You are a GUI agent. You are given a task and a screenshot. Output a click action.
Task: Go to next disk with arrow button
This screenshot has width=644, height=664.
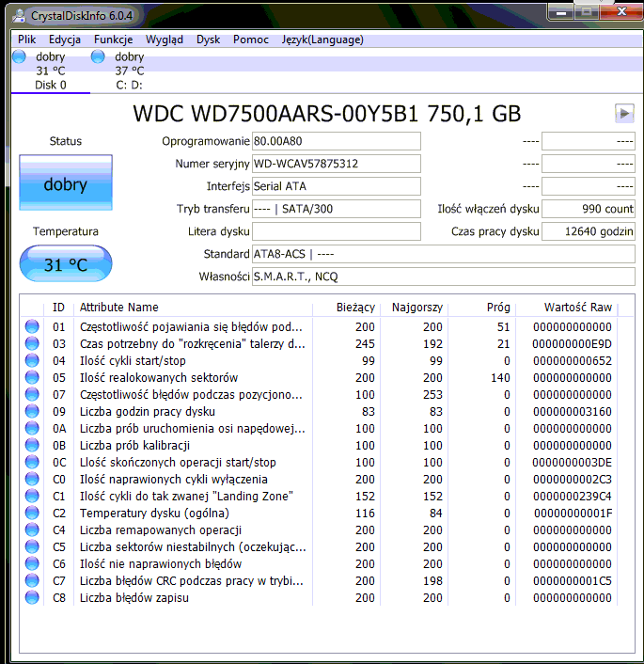click(x=624, y=114)
